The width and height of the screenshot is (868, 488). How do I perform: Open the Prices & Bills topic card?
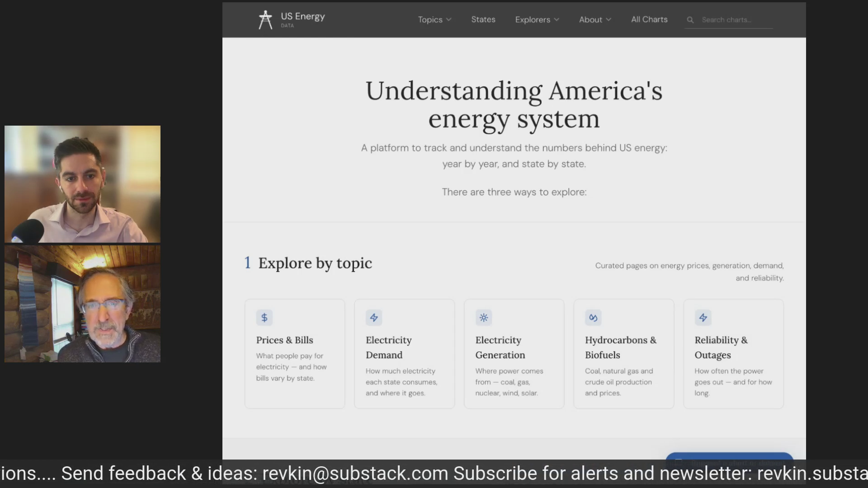coord(295,354)
